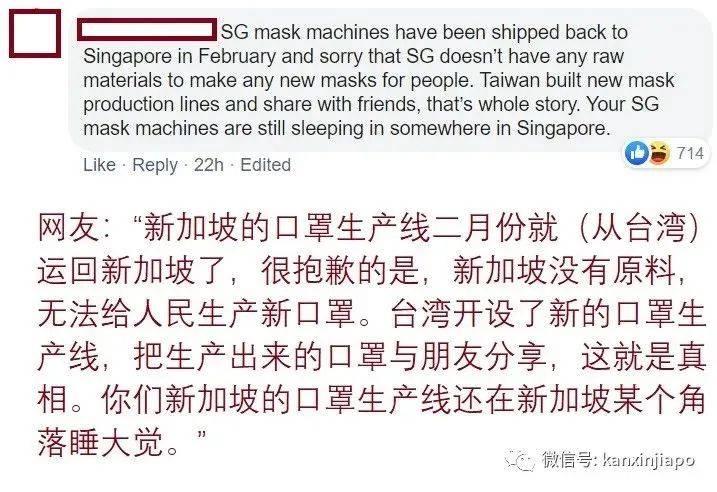
Task: Click the WeChat logo watermark icon
Action: click(x=519, y=460)
